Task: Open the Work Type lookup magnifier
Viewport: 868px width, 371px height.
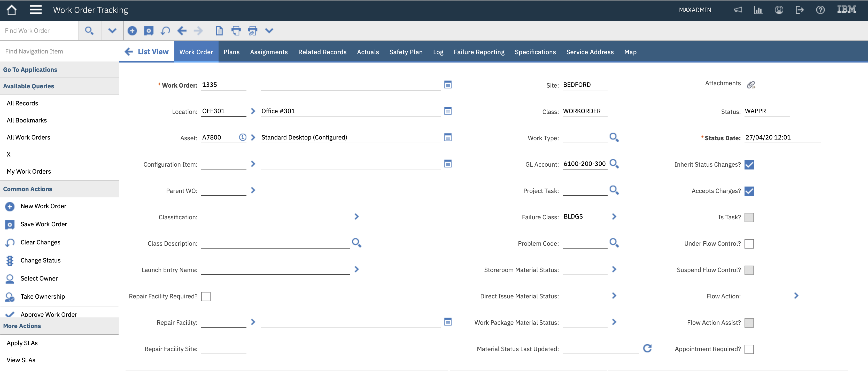Action: click(x=614, y=137)
